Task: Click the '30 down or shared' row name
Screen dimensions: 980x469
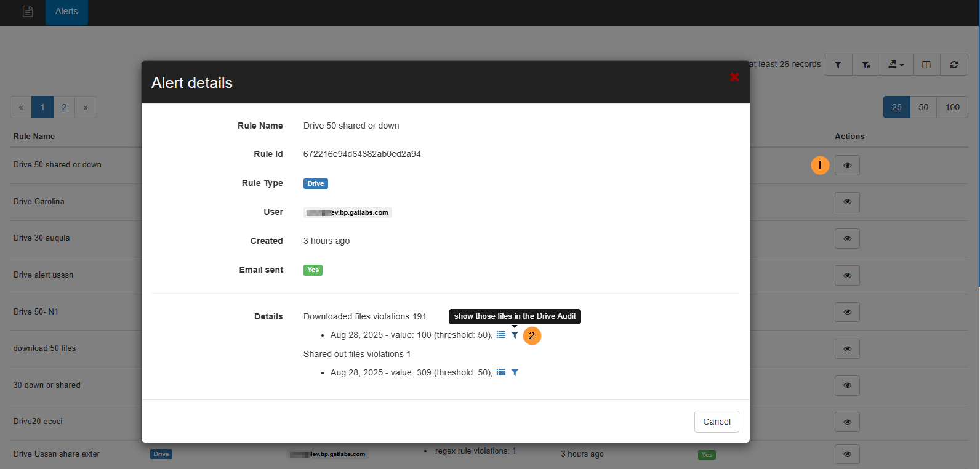Action: click(47, 385)
